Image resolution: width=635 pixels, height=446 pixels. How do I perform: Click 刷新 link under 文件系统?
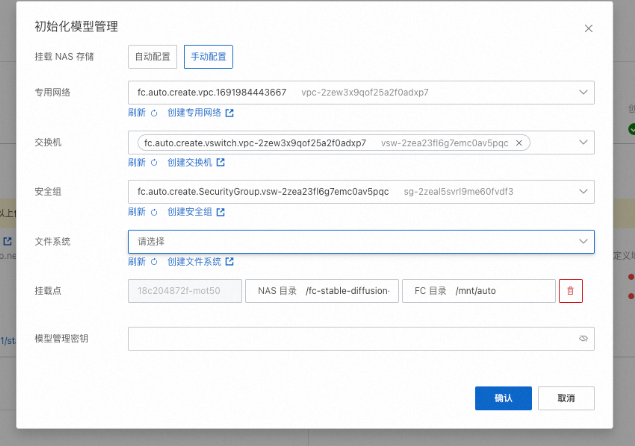pos(136,262)
